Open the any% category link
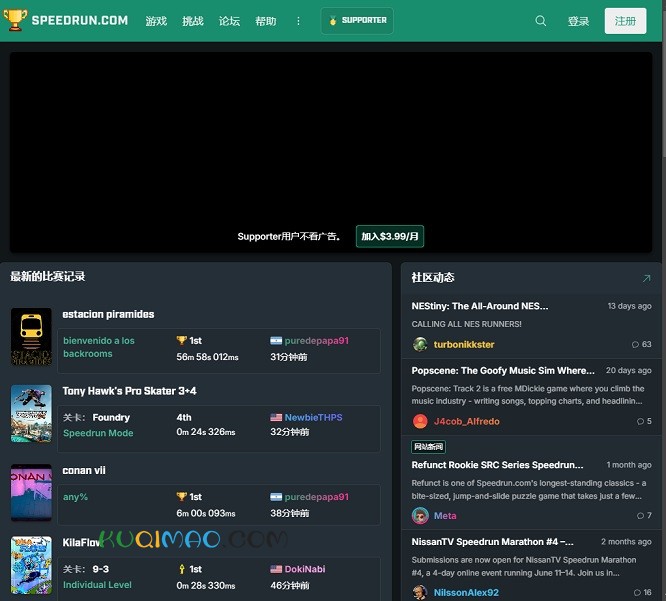Viewport: 666px width, 601px height. tap(75, 497)
